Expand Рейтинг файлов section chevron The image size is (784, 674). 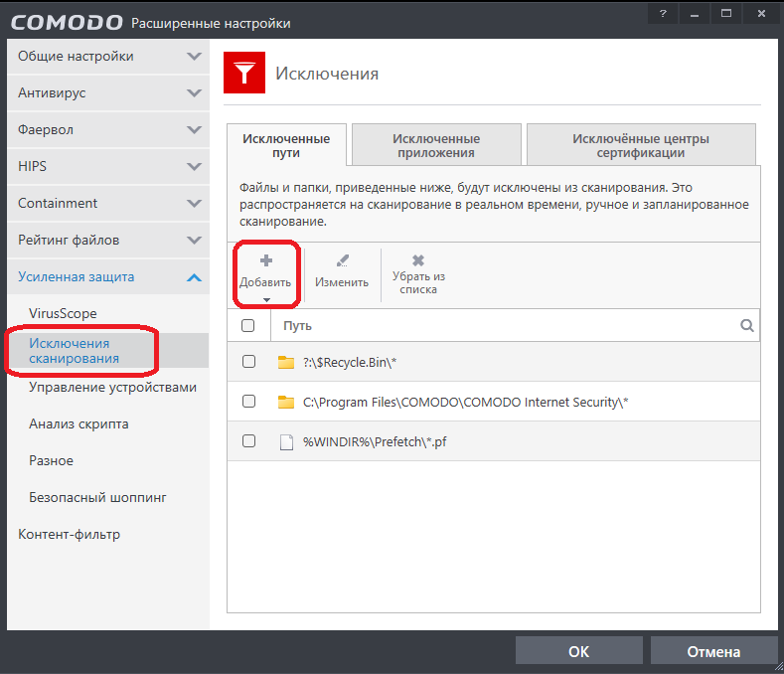[x=194, y=241]
